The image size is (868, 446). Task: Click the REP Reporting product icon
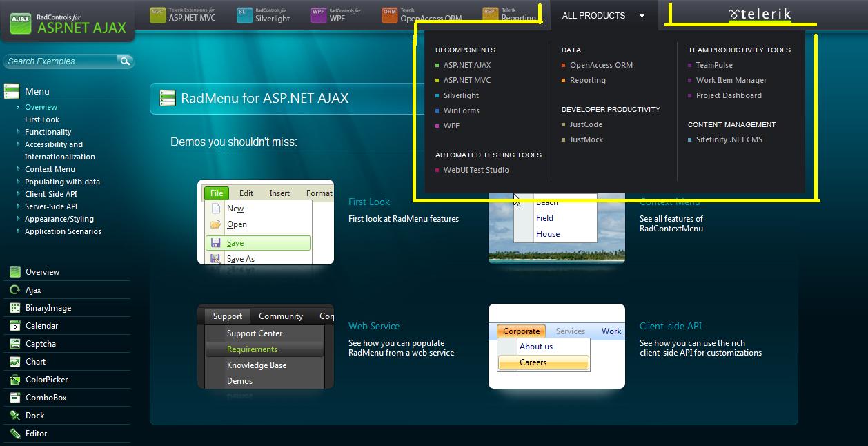(491, 15)
